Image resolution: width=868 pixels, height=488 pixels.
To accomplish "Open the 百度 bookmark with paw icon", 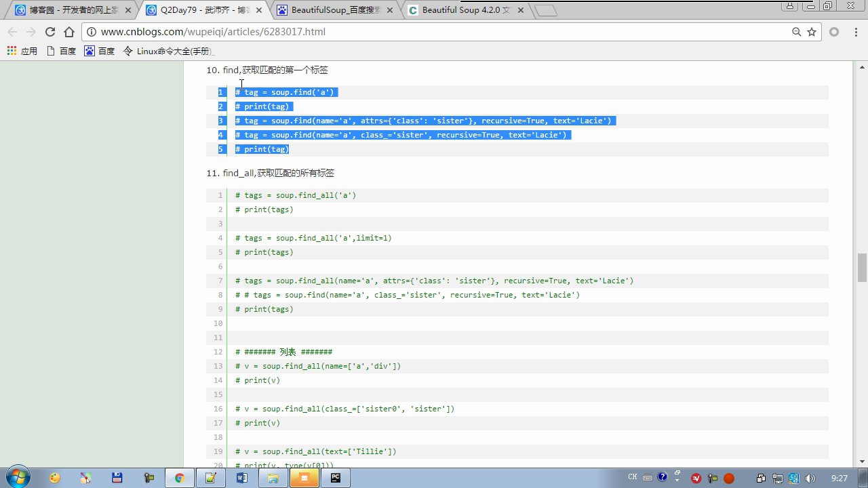I will pyautogui.click(x=99, y=51).
